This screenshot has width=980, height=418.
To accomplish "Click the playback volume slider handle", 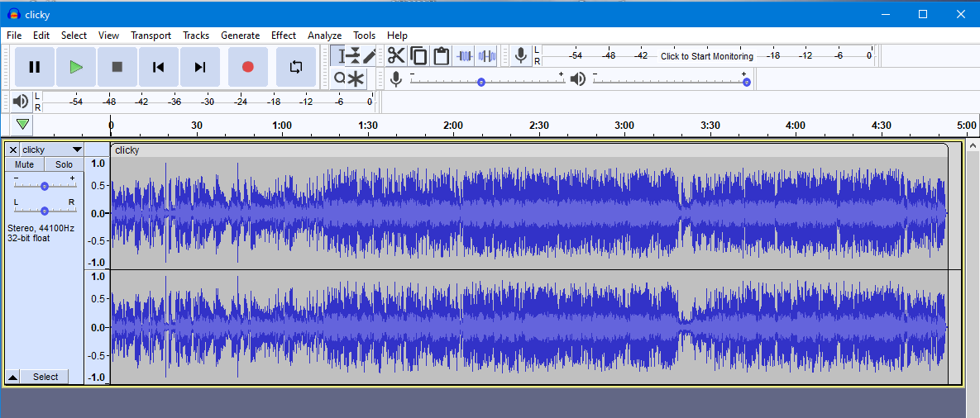I will (746, 83).
